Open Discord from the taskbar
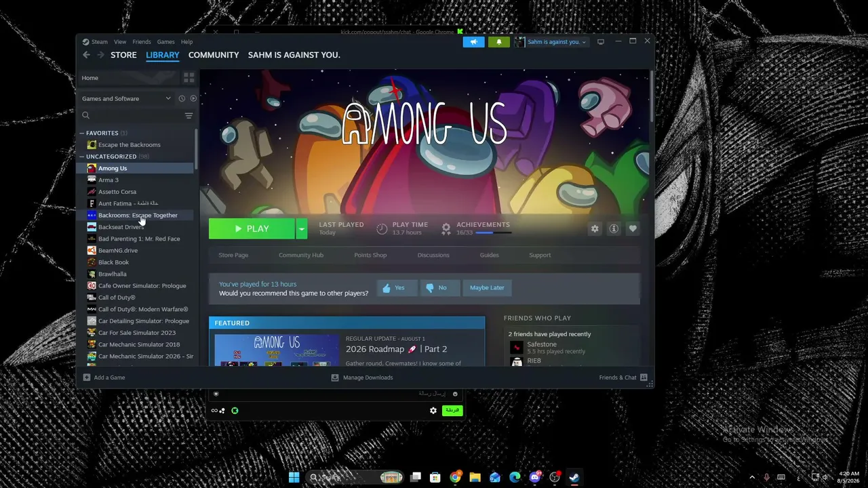Image resolution: width=868 pixels, height=488 pixels. click(535, 477)
